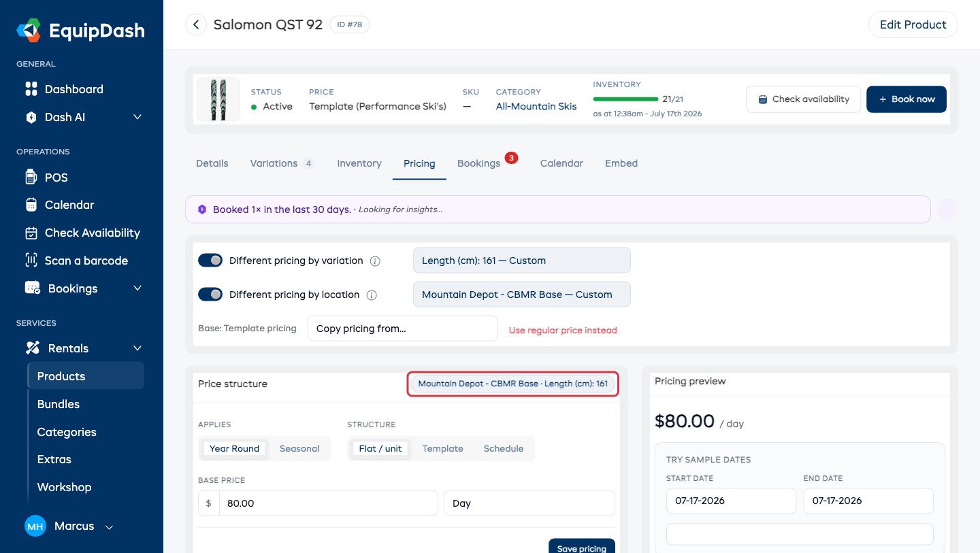Click the green inventory progress bar
This screenshot has width=980, height=553.
(625, 99)
